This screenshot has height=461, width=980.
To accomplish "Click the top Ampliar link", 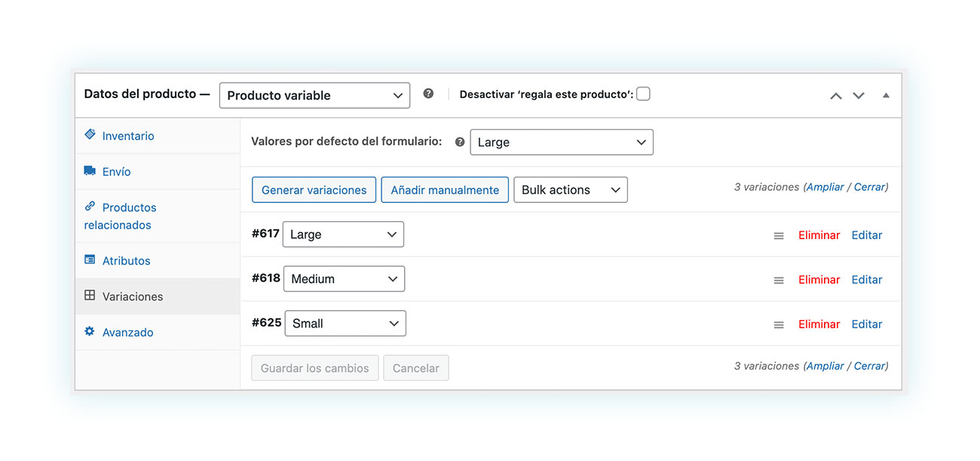I will (825, 187).
